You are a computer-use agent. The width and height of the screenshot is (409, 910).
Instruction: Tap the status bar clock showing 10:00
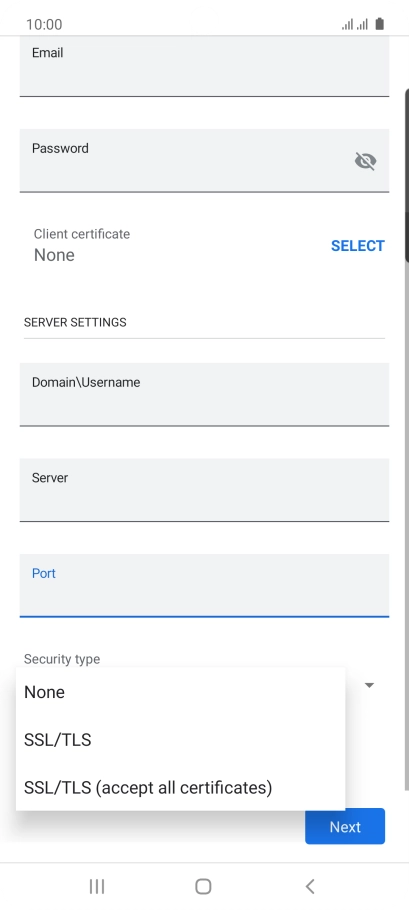tap(44, 24)
